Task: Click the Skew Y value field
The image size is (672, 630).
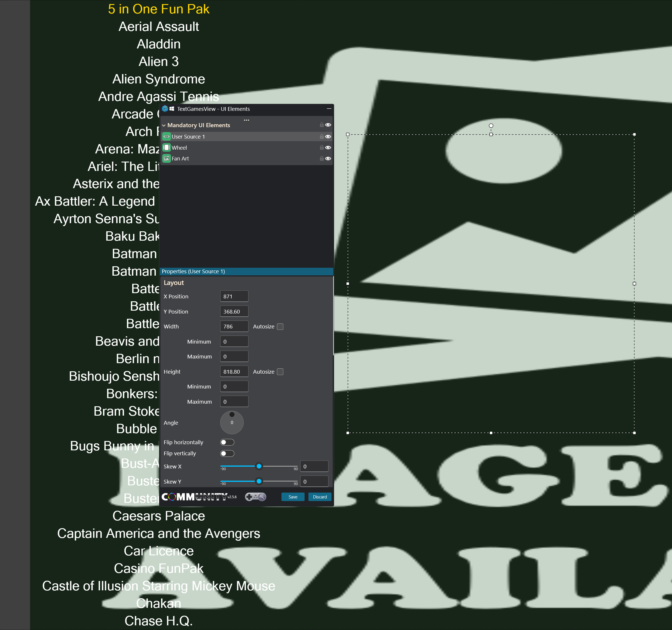Action: click(x=314, y=481)
